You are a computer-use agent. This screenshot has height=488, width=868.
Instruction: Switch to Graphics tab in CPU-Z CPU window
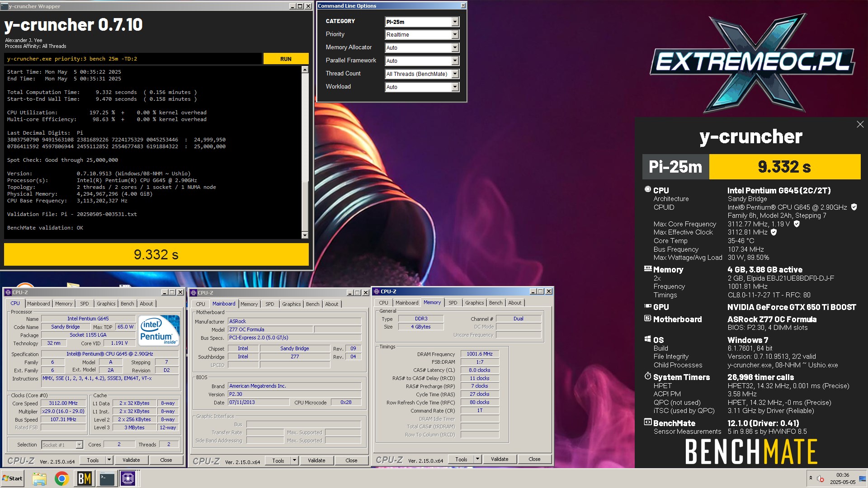(x=106, y=304)
